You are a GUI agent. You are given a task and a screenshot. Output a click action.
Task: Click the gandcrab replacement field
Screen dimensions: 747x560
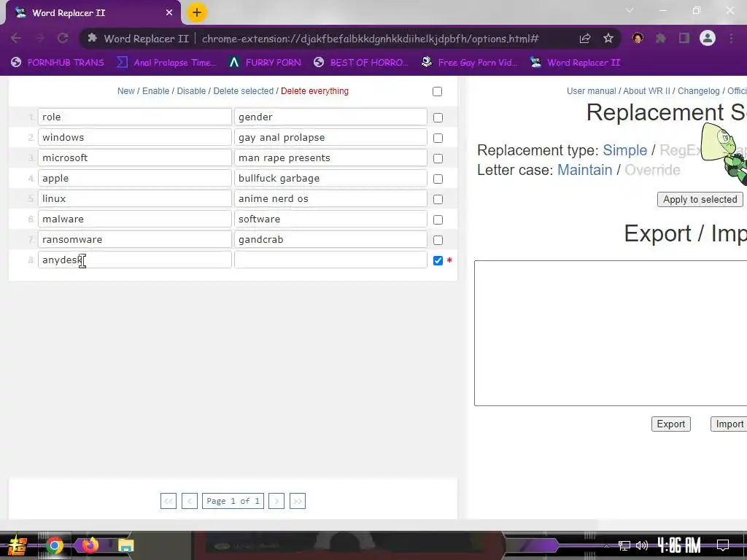pyautogui.click(x=330, y=239)
